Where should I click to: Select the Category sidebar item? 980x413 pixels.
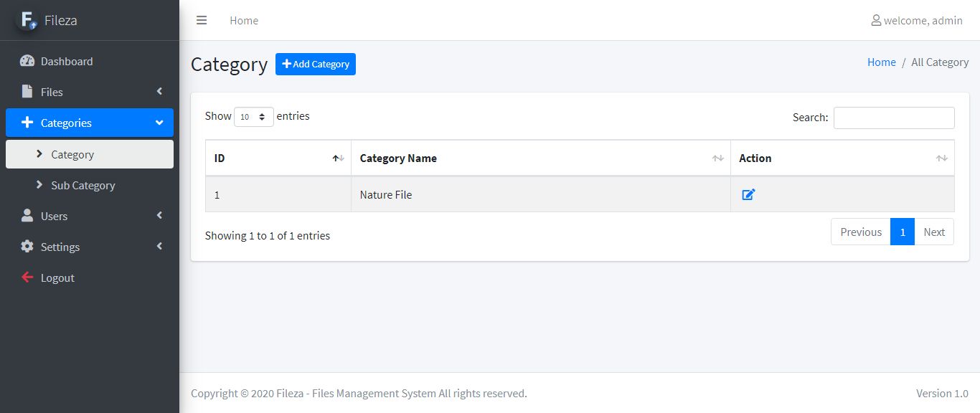(72, 154)
